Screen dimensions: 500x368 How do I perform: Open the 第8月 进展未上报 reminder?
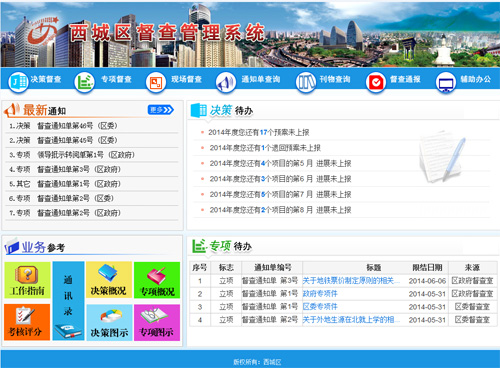(280, 210)
